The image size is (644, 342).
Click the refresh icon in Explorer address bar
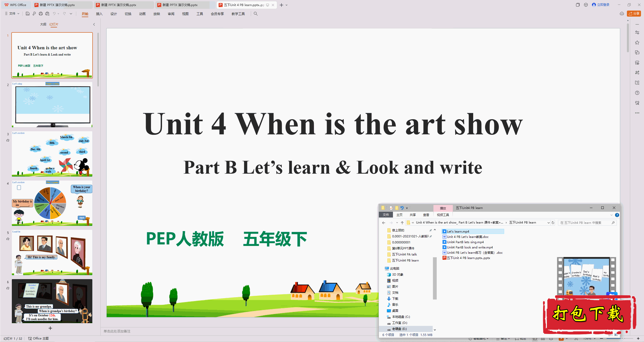coord(553,223)
